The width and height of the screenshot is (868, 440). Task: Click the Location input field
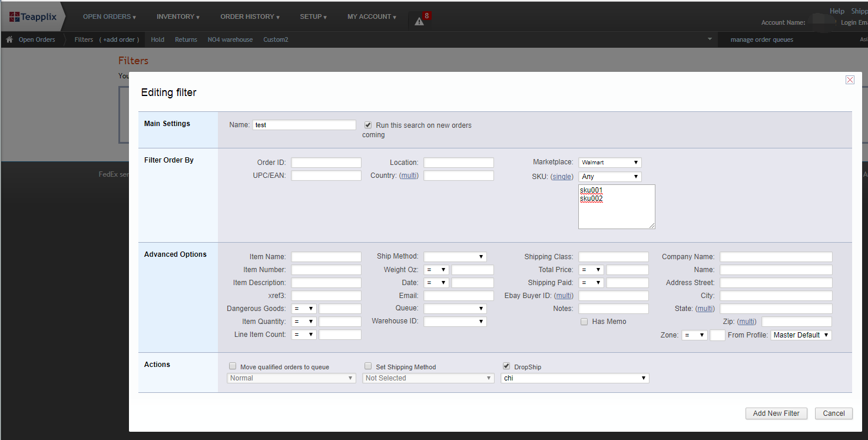click(x=459, y=163)
